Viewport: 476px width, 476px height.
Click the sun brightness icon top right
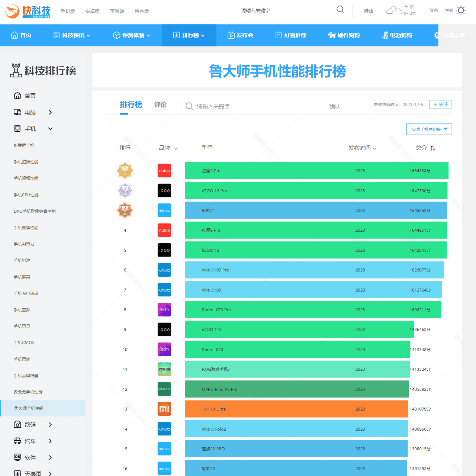(461, 10)
